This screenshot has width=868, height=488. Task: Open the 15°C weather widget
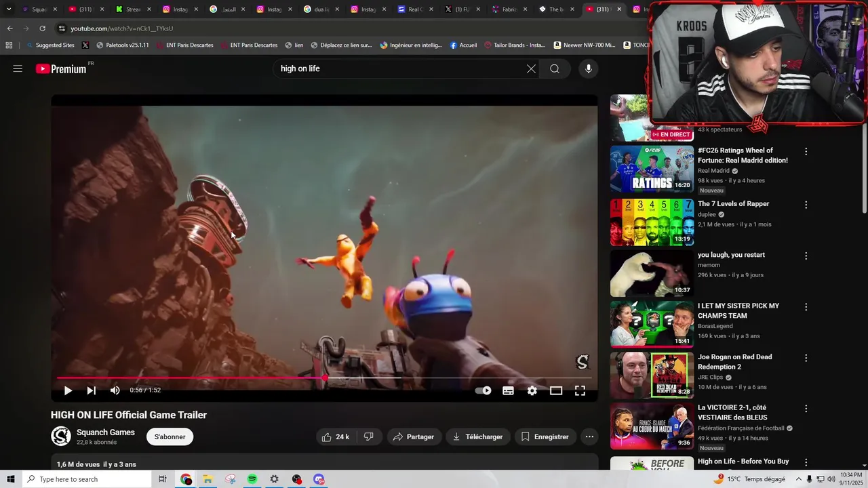point(749,479)
